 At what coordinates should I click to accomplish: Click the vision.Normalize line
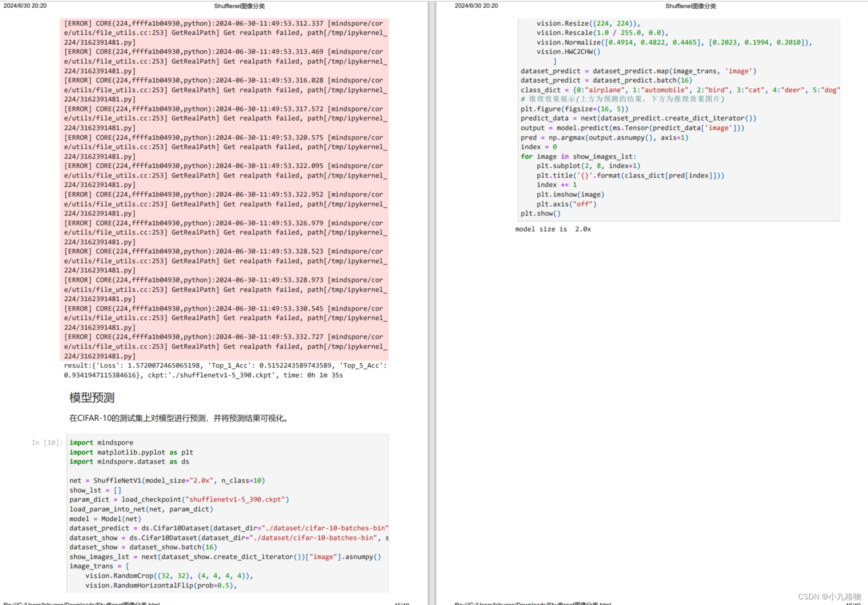[674, 43]
